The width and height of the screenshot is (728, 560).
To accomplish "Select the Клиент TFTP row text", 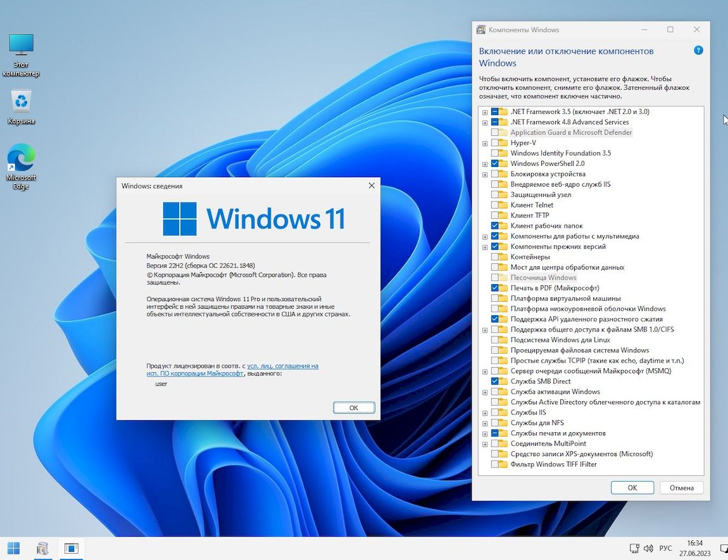I will pyautogui.click(x=530, y=215).
